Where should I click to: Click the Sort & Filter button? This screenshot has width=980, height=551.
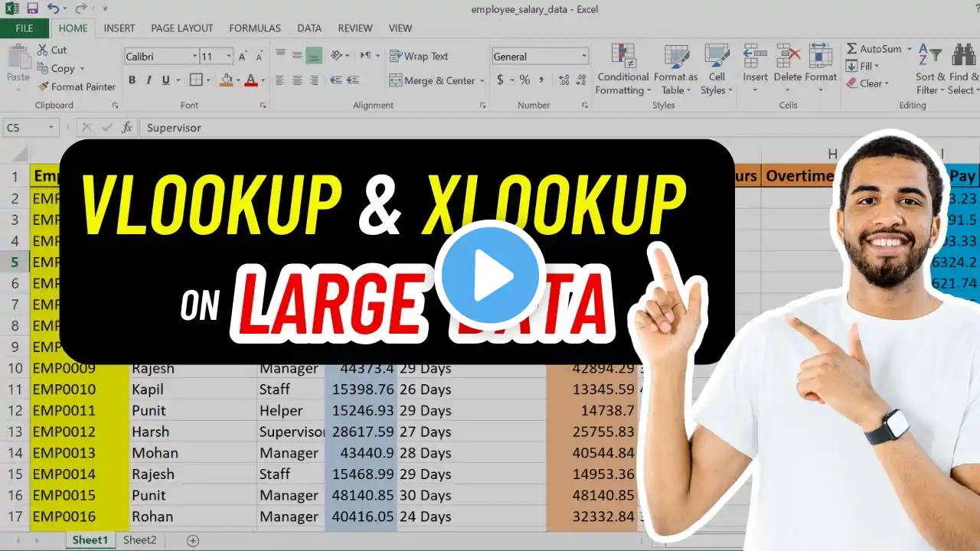931,70
